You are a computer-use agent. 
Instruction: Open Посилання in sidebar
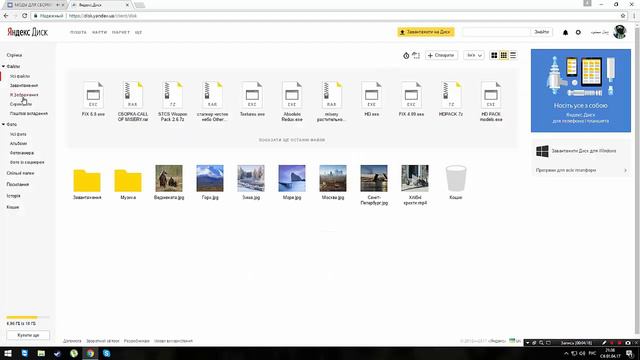click(x=18, y=184)
